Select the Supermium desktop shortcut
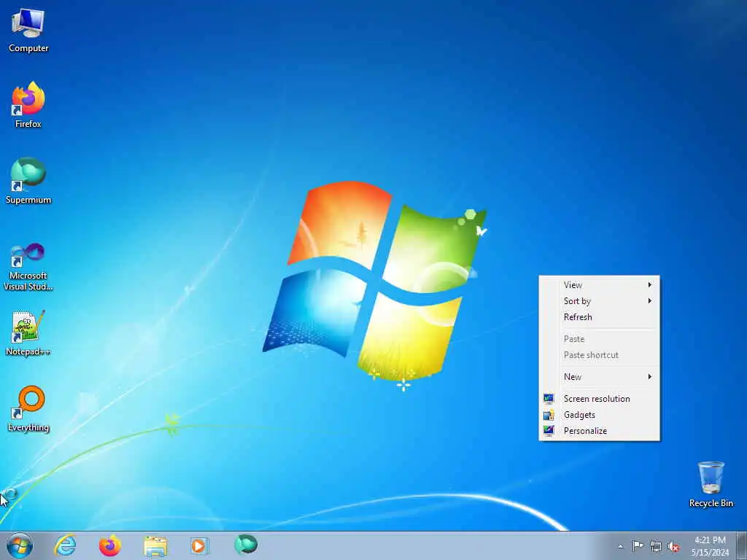This screenshot has width=747, height=560. (28, 181)
